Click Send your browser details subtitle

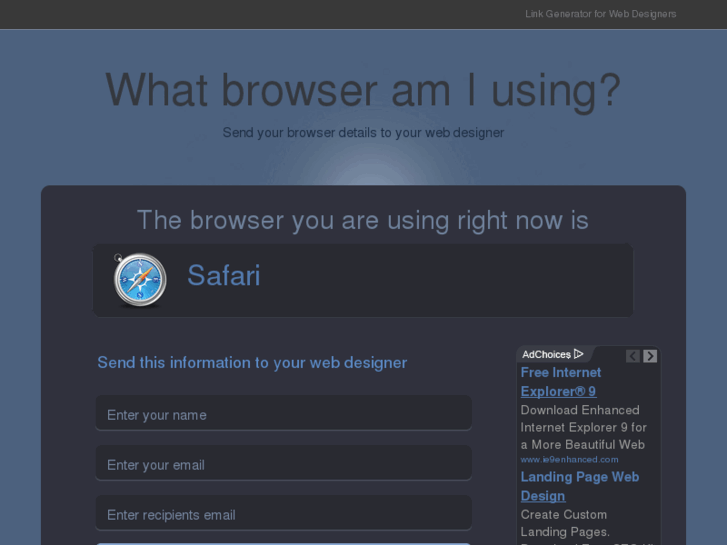[363, 133]
